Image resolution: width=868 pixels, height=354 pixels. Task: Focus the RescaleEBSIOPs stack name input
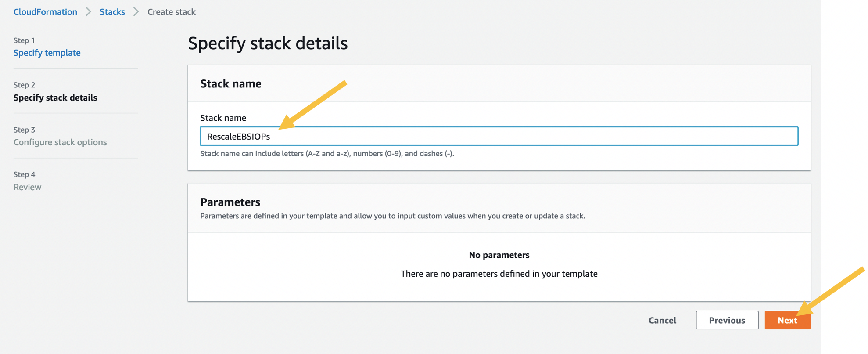pos(499,136)
